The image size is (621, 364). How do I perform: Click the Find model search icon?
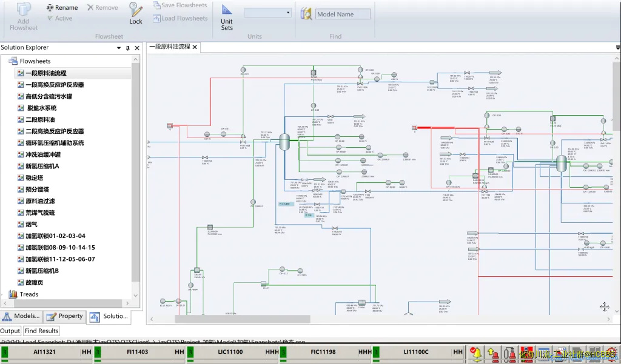306,15
